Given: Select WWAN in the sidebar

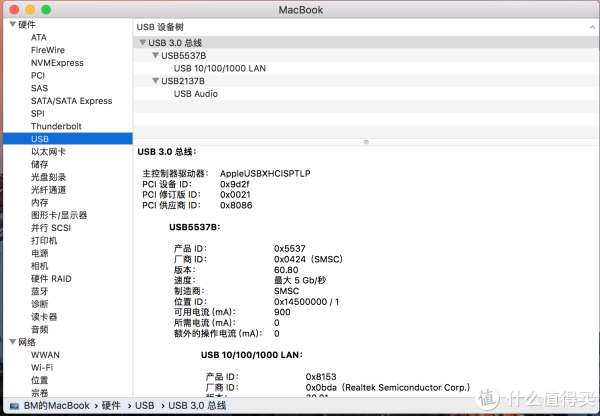Looking at the screenshot, I should (45, 355).
